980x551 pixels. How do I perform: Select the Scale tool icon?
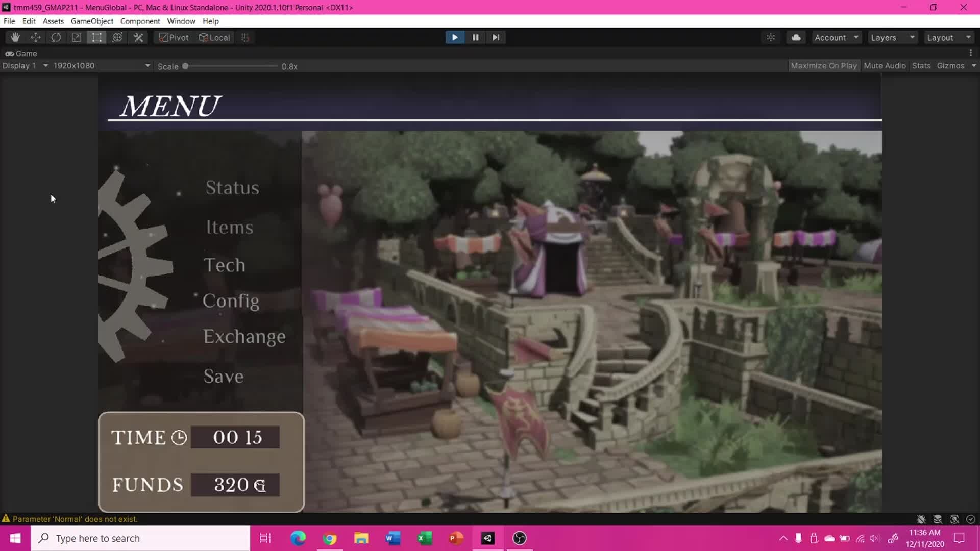pos(77,37)
